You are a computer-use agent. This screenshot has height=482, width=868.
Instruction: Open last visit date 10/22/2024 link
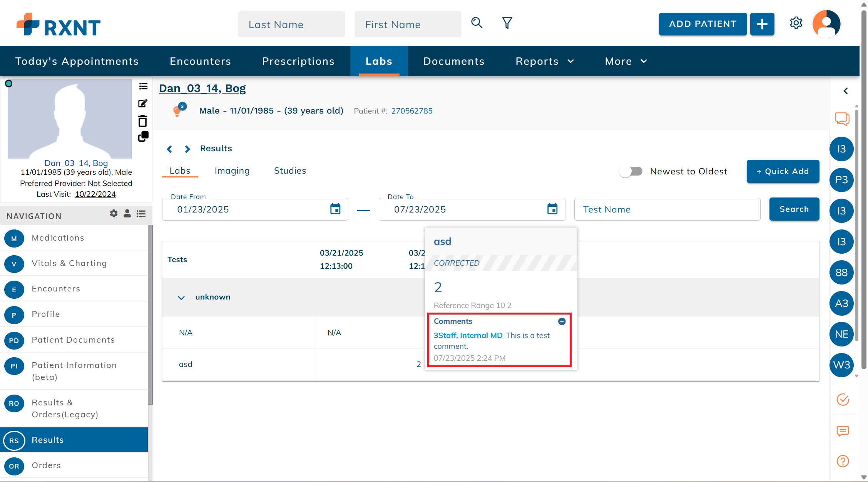(x=95, y=194)
